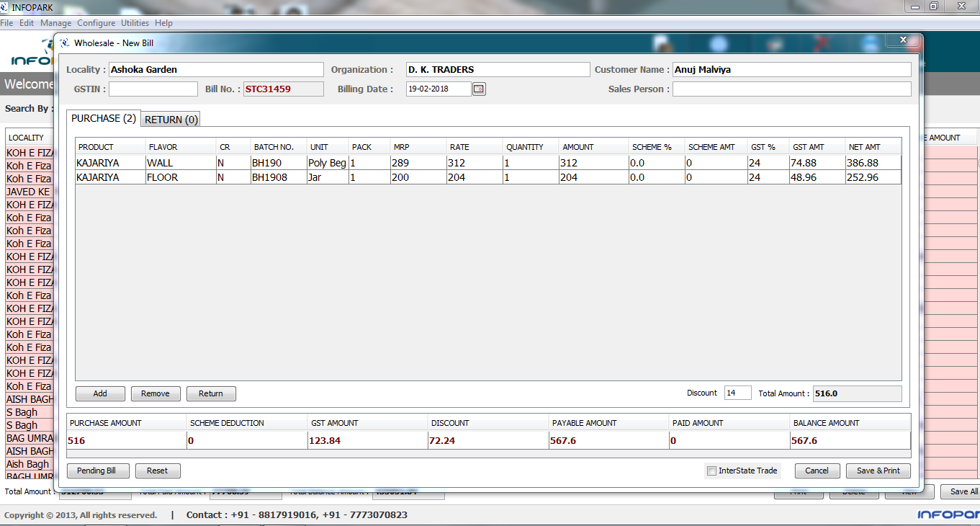Click the net amount 252.96

click(873, 177)
